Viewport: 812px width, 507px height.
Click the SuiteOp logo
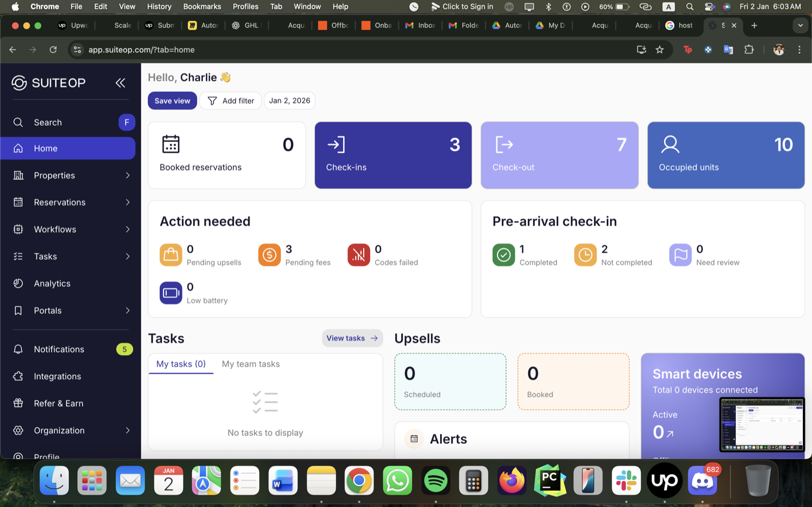(x=49, y=83)
